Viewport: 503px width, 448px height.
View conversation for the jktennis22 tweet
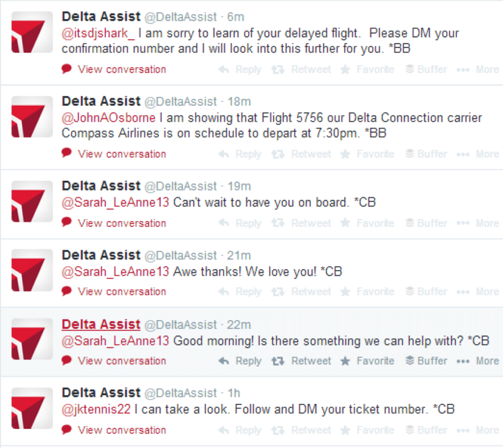coord(121,430)
